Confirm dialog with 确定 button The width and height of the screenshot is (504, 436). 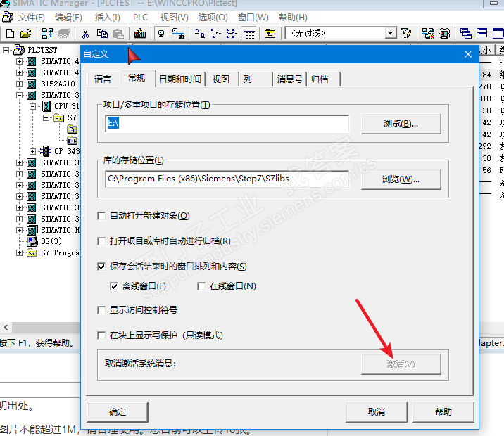pos(118,412)
